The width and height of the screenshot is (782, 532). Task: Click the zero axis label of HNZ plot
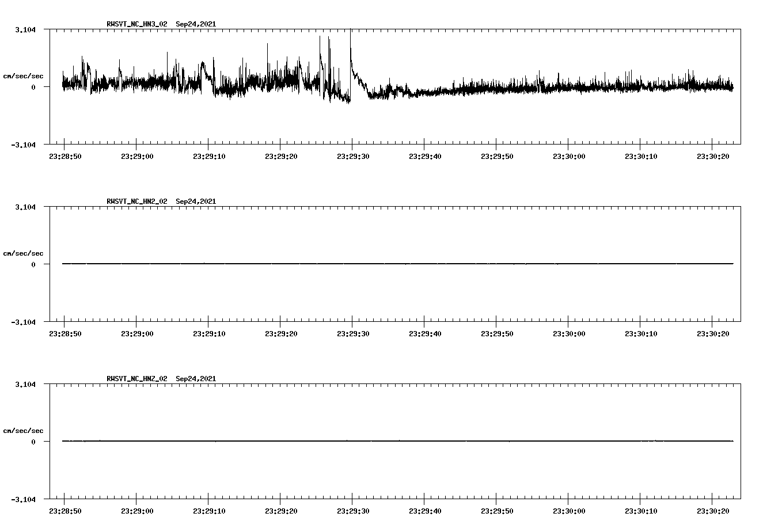pyautogui.click(x=33, y=442)
